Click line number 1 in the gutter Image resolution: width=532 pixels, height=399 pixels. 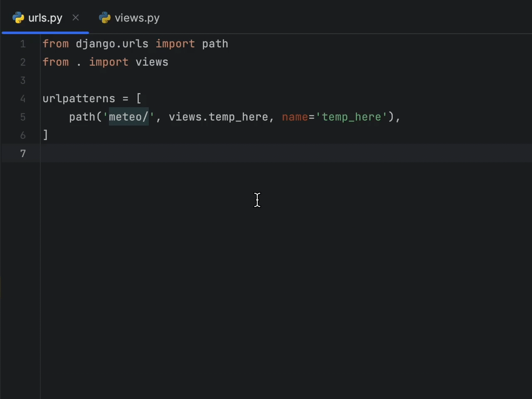pos(23,44)
